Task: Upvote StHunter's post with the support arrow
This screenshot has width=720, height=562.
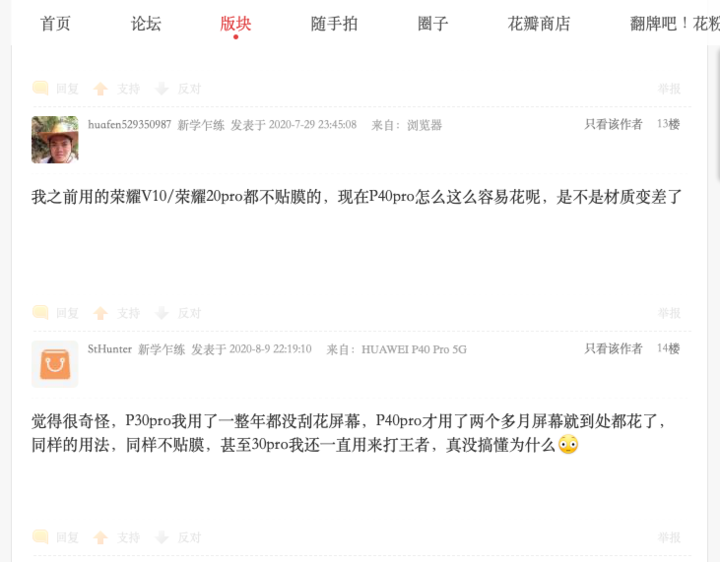Action: tap(101, 537)
